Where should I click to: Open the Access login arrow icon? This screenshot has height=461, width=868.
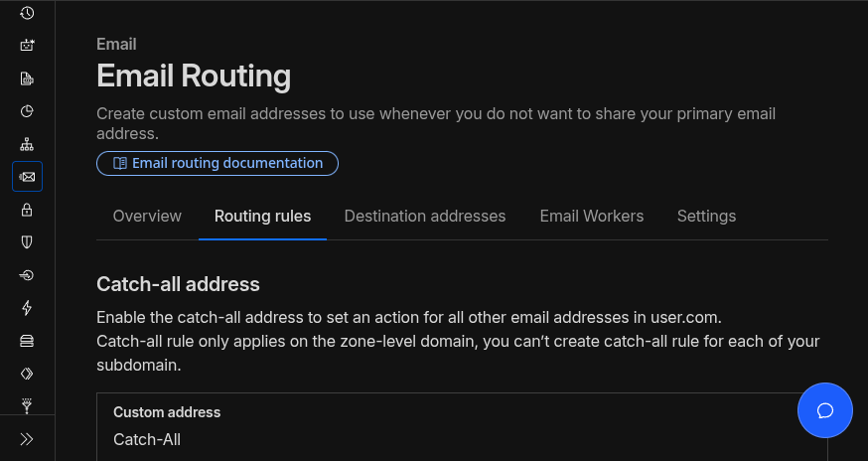click(27, 275)
